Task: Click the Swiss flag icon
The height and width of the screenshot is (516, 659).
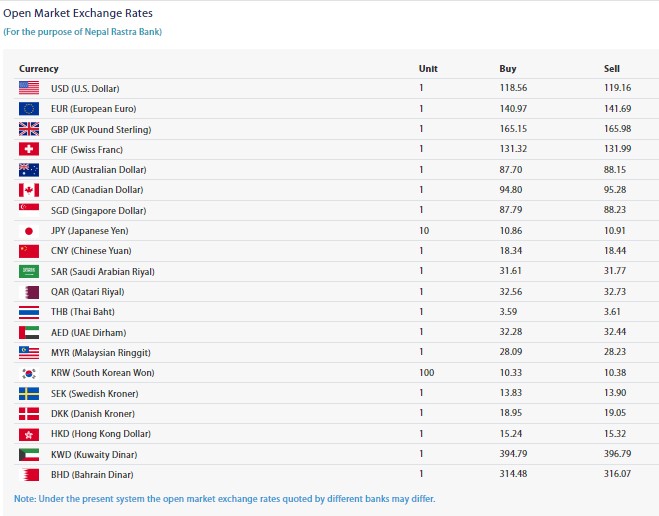Action: [29, 149]
